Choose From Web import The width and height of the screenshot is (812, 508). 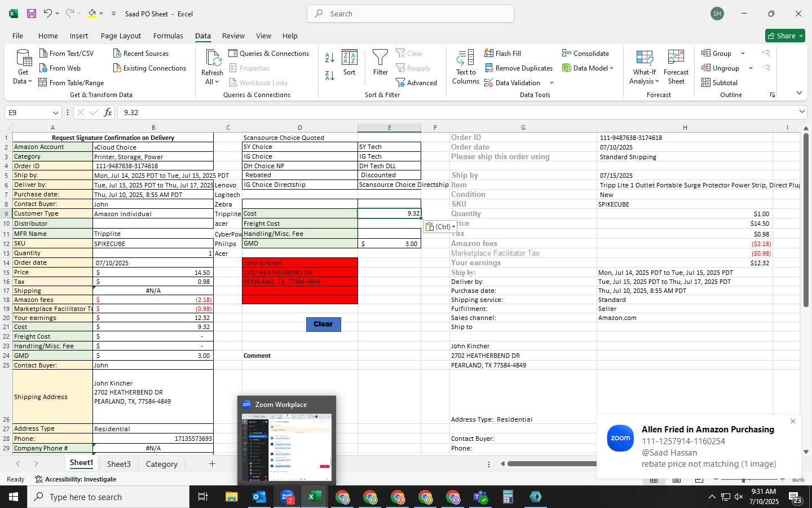coord(60,68)
